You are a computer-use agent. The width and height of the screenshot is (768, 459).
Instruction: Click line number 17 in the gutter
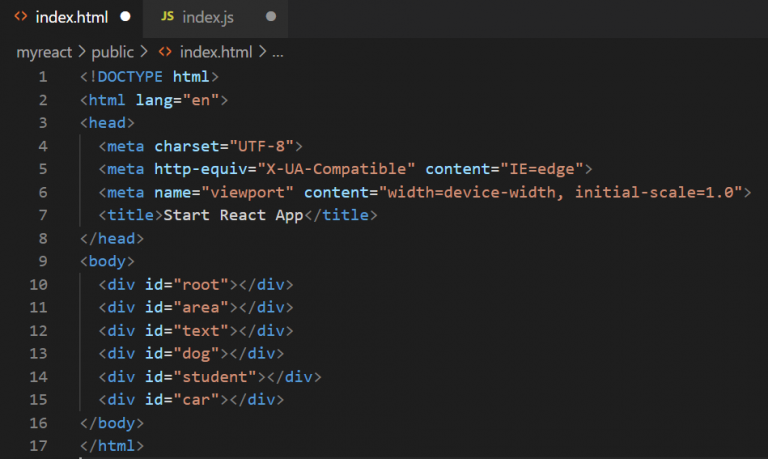click(38, 446)
